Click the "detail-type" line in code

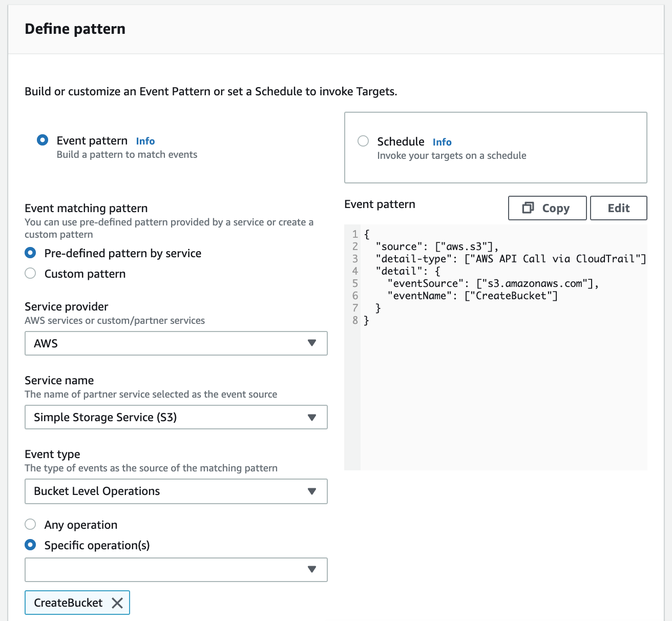pos(511,259)
